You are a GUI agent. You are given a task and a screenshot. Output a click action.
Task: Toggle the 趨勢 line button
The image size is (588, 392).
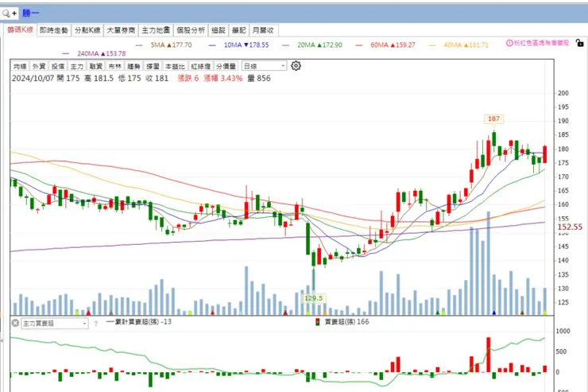pyautogui.click(x=133, y=67)
